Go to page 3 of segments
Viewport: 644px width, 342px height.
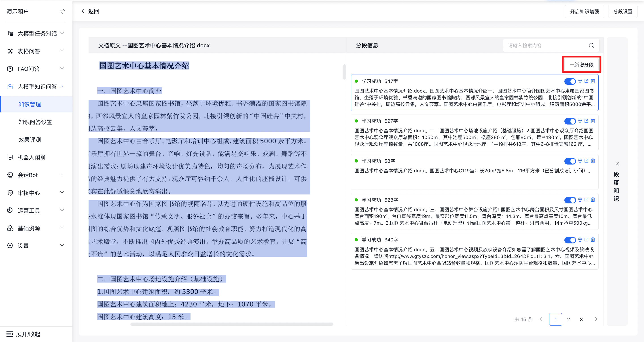[x=581, y=319]
